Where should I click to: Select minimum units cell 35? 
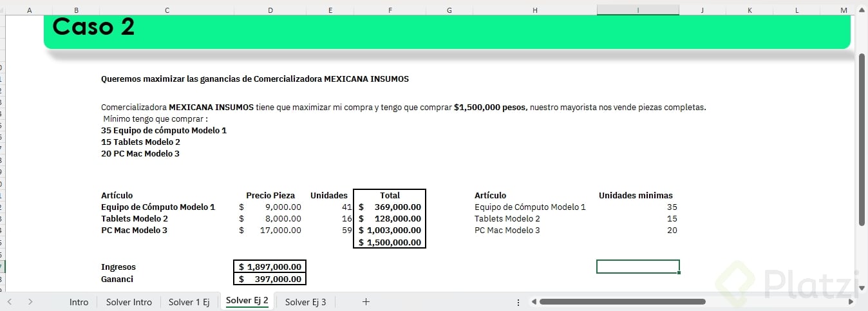pos(637,207)
